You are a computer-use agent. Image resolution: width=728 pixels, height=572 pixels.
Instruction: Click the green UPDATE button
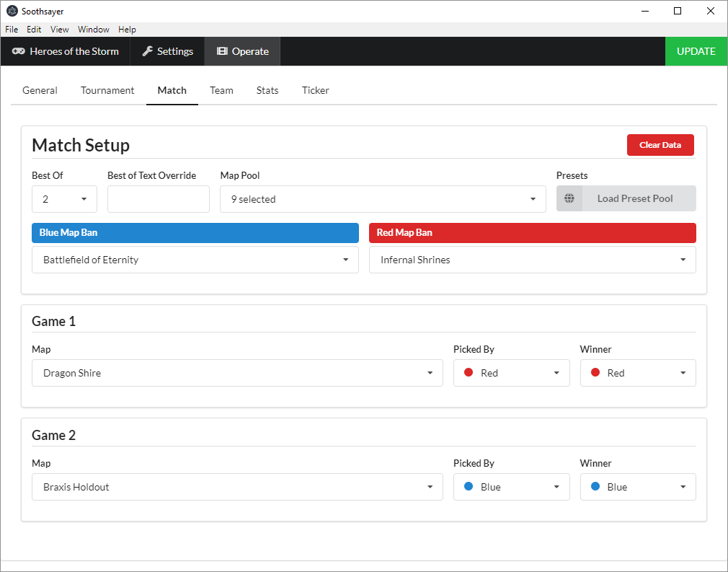696,51
